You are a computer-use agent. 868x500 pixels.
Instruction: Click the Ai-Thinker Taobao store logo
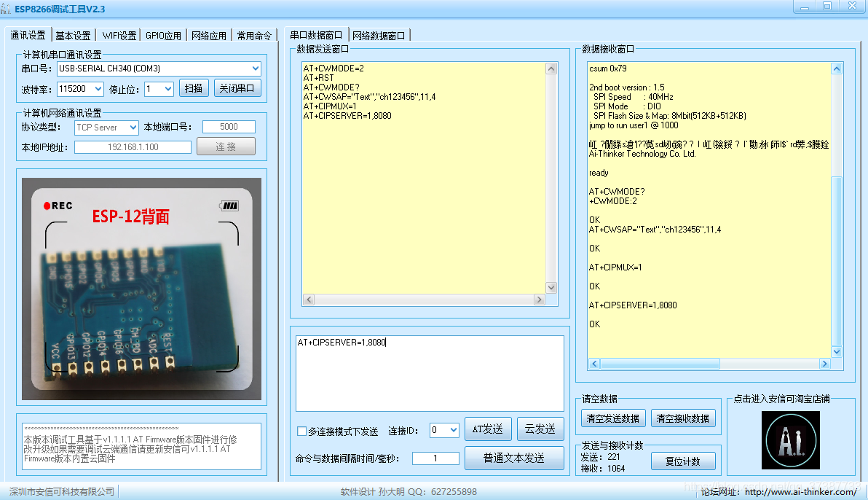[x=791, y=440]
